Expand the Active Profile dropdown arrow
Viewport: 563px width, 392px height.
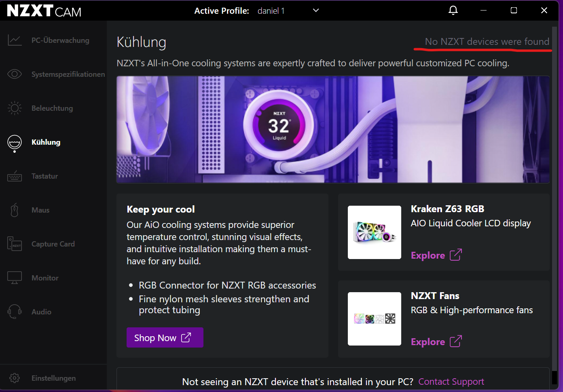click(x=316, y=11)
